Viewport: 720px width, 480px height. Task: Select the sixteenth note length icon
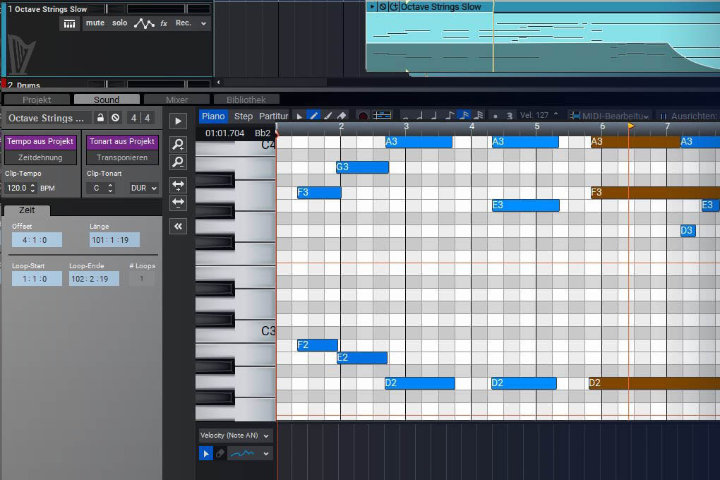[x=465, y=115]
